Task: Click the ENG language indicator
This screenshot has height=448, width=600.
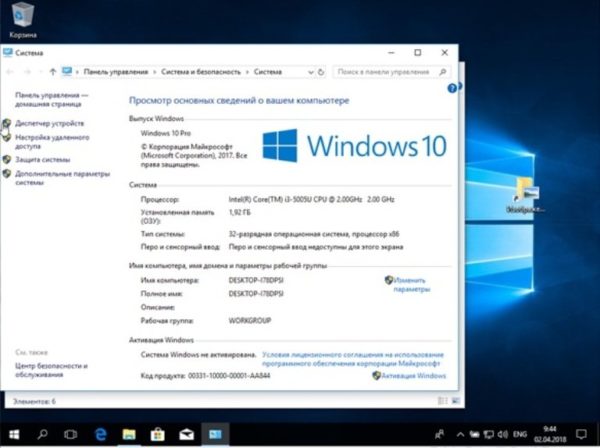Action: 520,434
